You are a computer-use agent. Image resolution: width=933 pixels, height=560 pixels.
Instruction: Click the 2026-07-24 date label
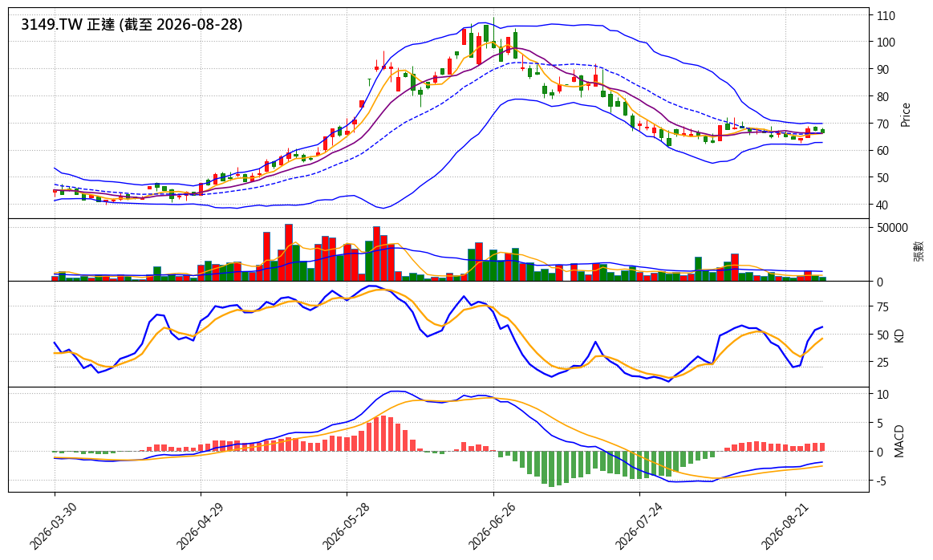637,526
